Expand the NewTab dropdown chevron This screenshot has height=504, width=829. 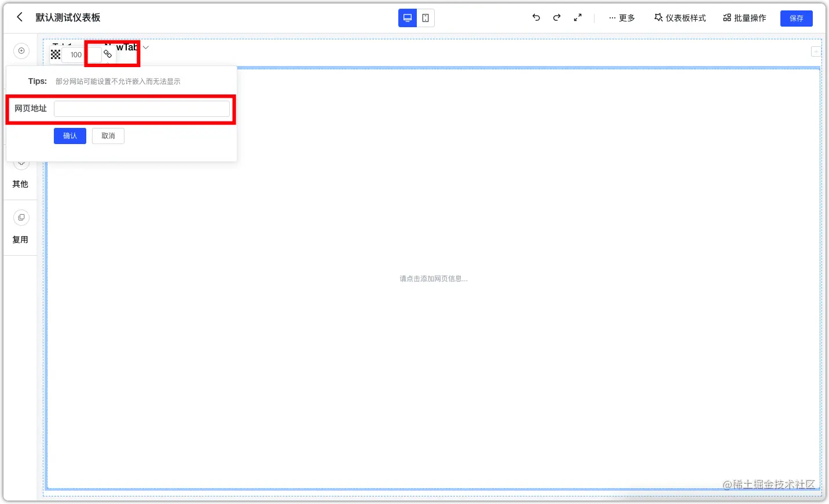click(x=145, y=47)
